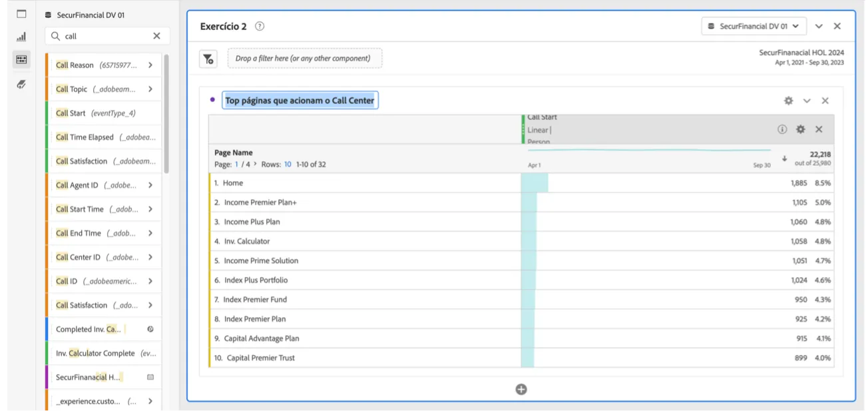Change the Rows: 10 setting

[288, 164]
